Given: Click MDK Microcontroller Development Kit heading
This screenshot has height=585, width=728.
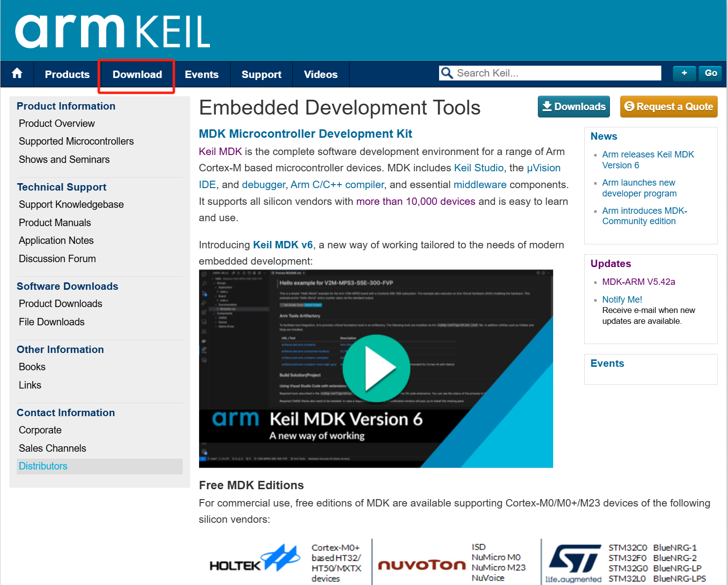Looking at the screenshot, I should (x=305, y=134).
